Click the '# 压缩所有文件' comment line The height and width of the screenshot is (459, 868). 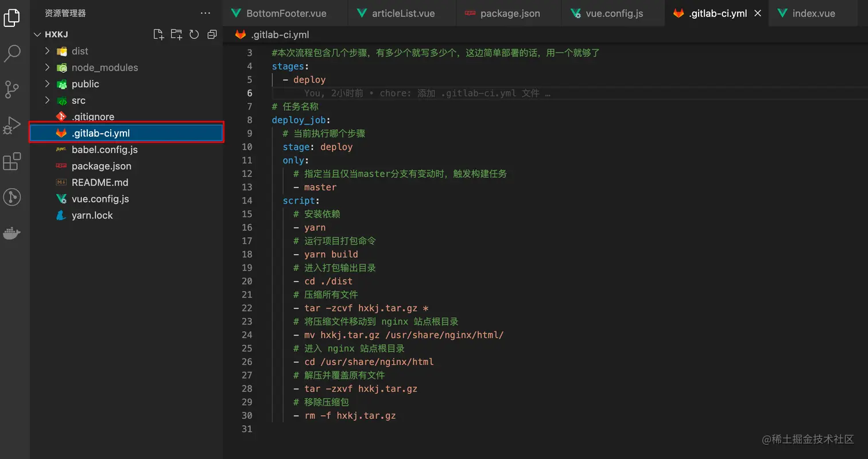325,294
